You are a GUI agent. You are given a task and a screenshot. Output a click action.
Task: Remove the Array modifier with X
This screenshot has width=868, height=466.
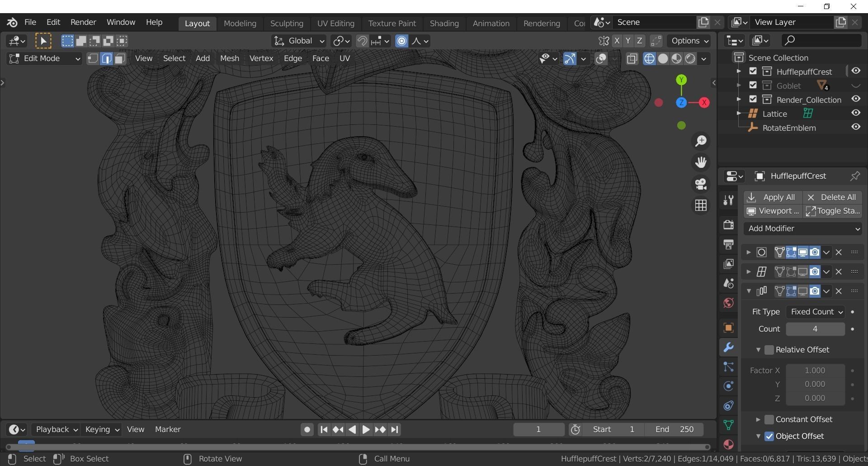point(839,291)
